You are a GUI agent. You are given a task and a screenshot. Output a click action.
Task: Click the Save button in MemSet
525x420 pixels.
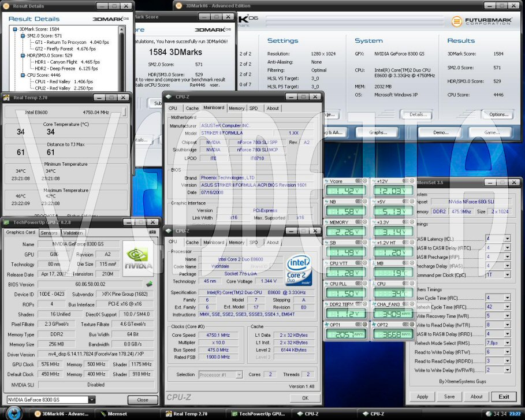449,396
